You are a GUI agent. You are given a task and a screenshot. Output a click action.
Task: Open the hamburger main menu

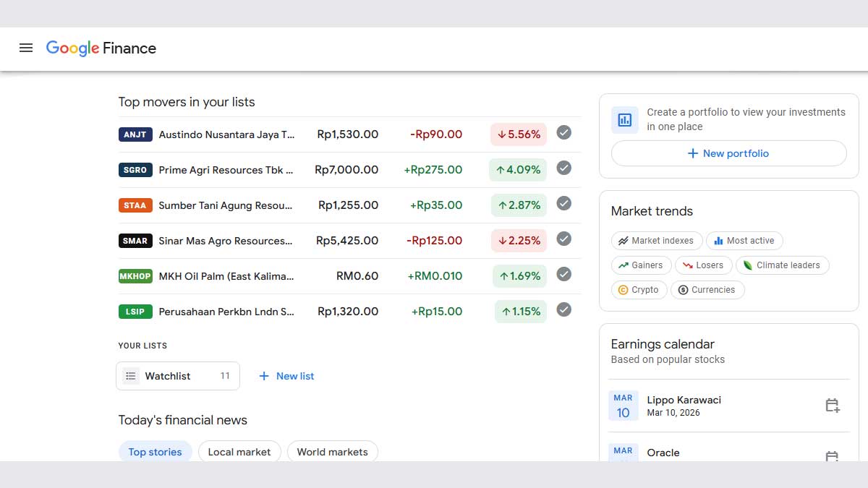tap(26, 48)
